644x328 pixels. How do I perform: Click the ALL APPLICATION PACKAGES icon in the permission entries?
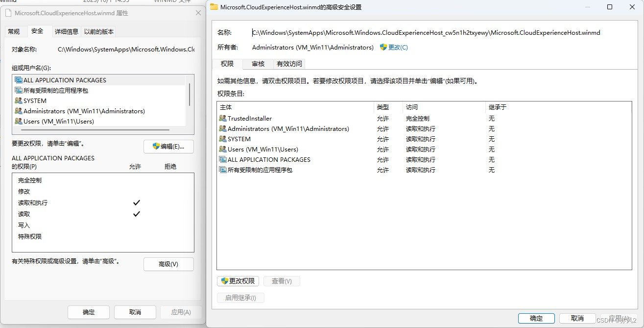(223, 159)
